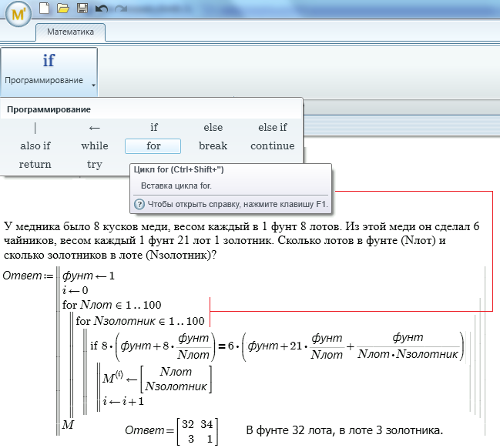This screenshot has height=448, width=500.
Task: Click the line 'i ← 0' in the program
Action: click(x=76, y=290)
